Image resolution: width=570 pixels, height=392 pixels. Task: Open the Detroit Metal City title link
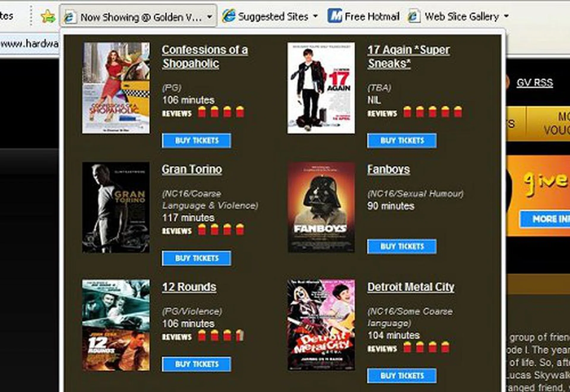[x=411, y=287]
